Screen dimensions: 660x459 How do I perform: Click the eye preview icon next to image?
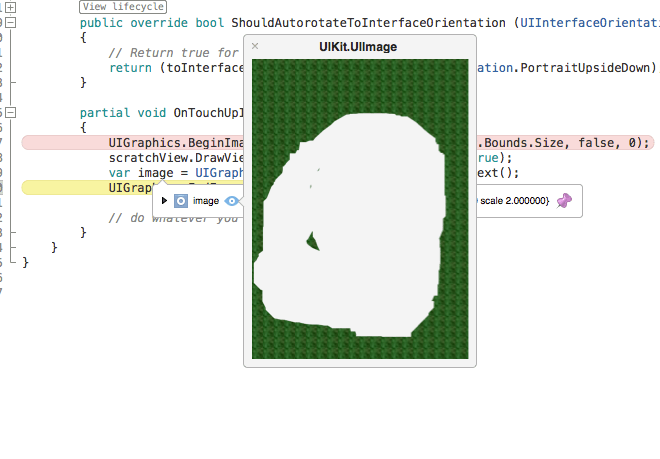(x=232, y=201)
